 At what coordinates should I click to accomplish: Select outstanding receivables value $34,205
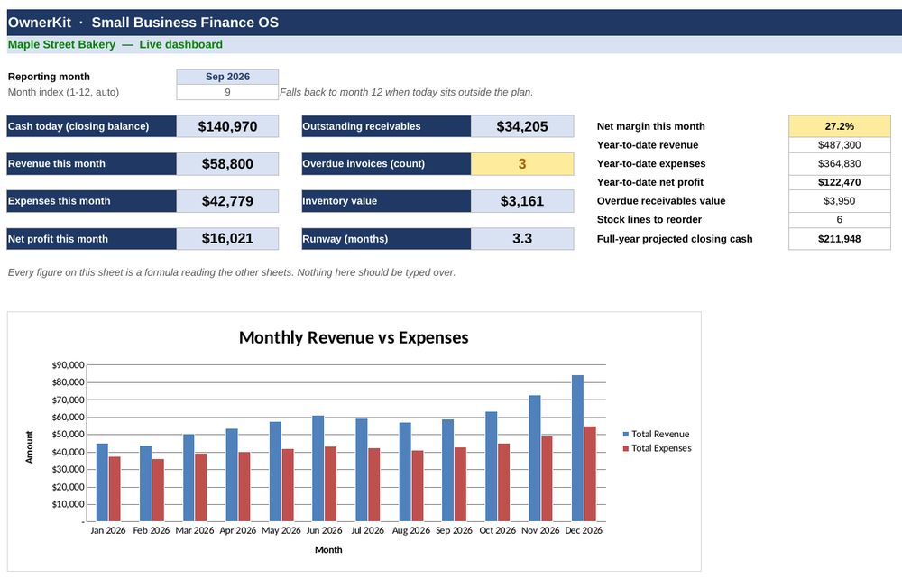pyautogui.click(x=521, y=126)
